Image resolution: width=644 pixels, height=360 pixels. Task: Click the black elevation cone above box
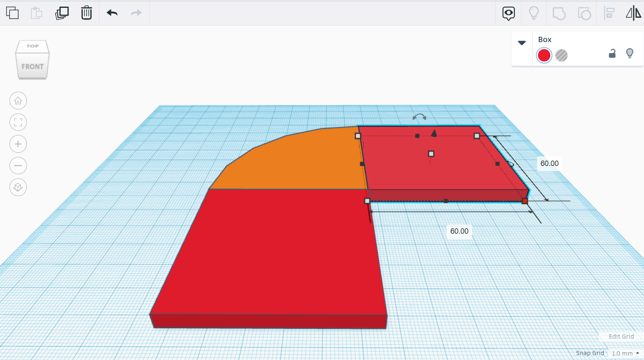tap(434, 133)
